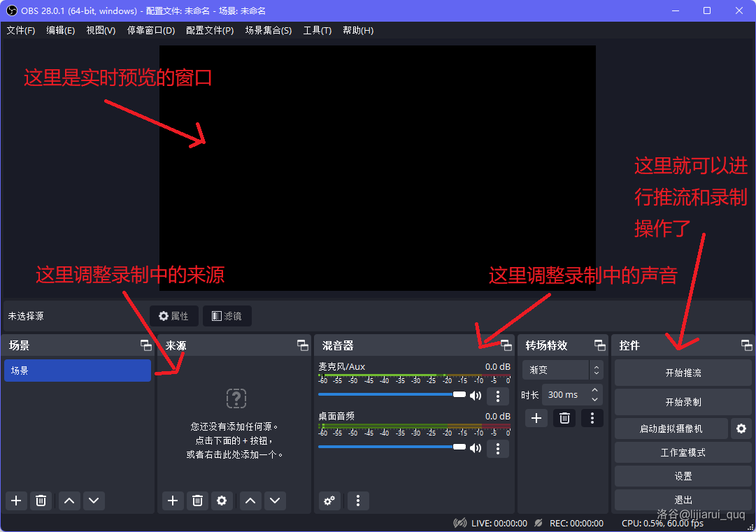Open transition three-dot properties menu
756x532 pixels.
click(x=592, y=418)
